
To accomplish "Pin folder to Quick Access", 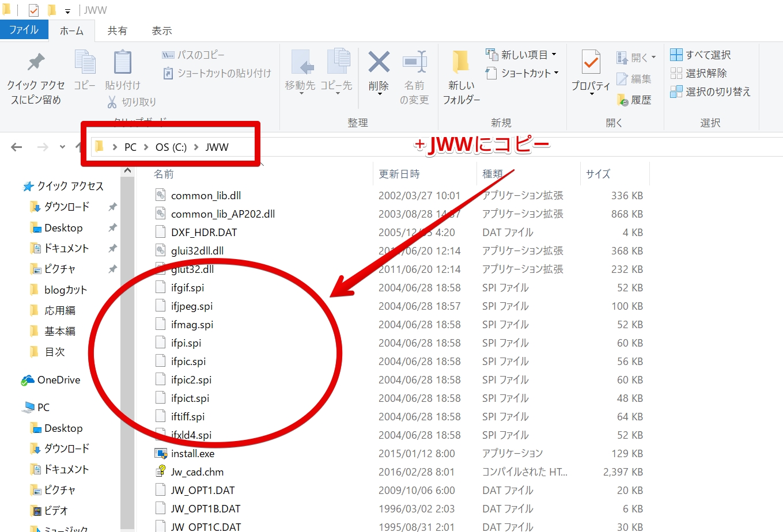I will pos(36,78).
